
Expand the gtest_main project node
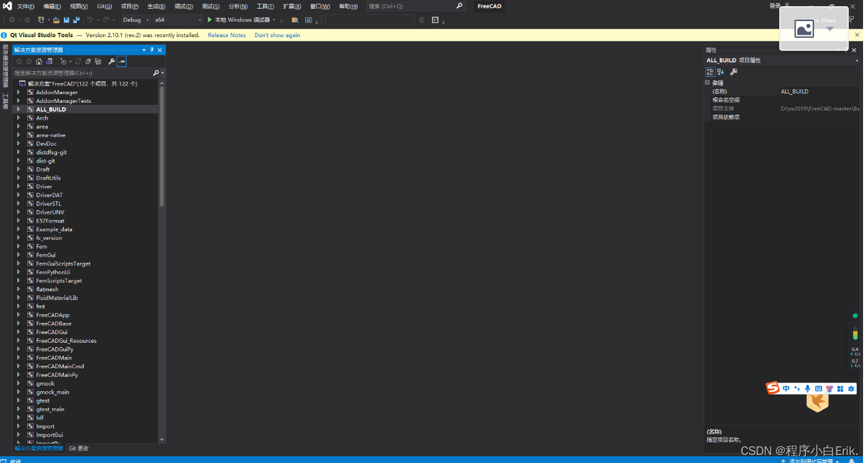point(19,409)
